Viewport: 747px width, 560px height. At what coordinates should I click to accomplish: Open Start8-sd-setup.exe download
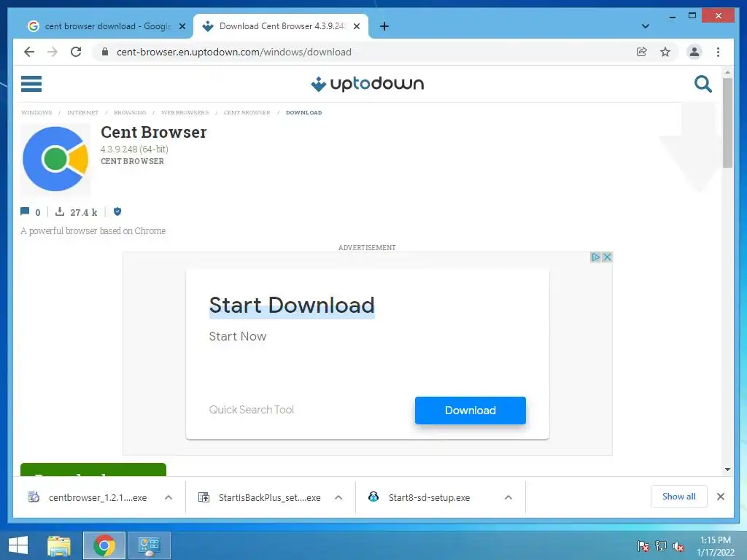coord(419,497)
